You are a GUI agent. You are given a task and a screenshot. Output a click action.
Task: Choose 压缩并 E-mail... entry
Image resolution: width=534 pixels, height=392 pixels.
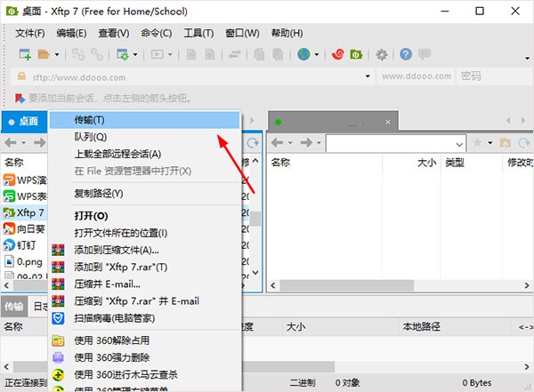point(145,284)
